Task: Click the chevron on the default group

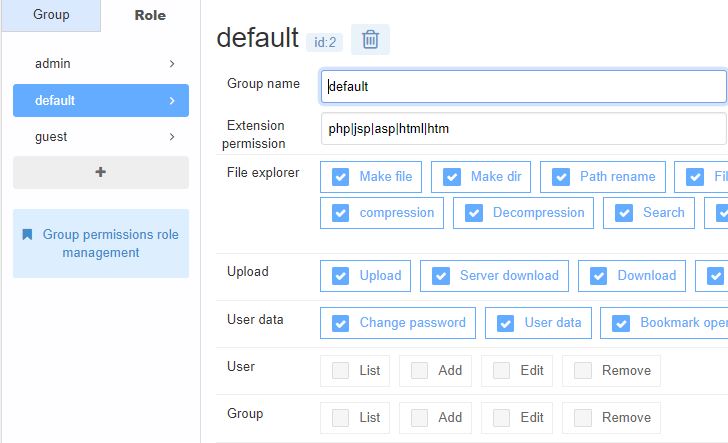Action: (x=172, y=101)
